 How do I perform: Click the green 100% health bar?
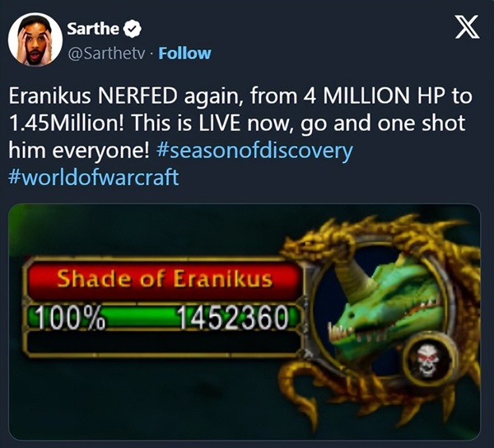tap(162, 316)
